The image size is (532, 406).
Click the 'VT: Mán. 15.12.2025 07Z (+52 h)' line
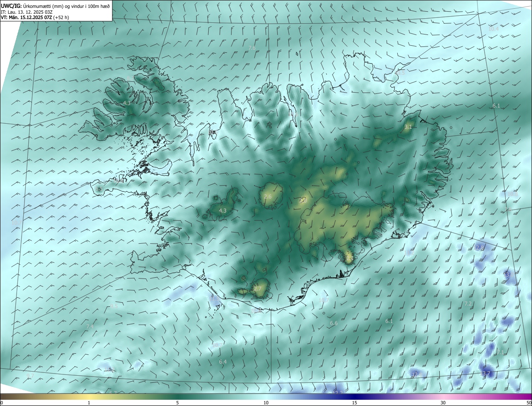35,17
